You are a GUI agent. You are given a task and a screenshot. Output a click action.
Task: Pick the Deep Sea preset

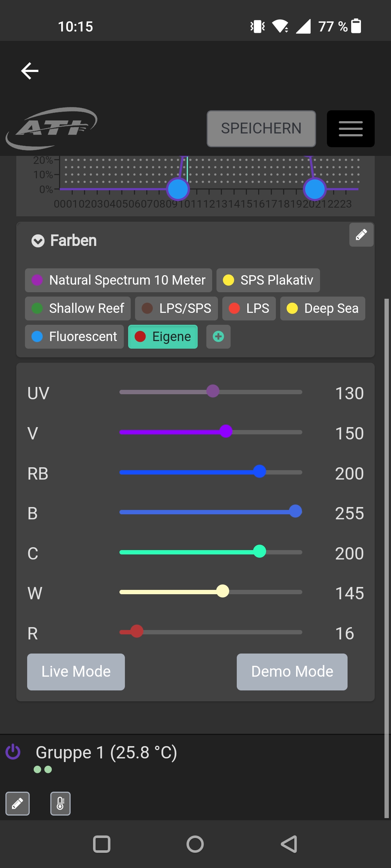click(323, 309)
